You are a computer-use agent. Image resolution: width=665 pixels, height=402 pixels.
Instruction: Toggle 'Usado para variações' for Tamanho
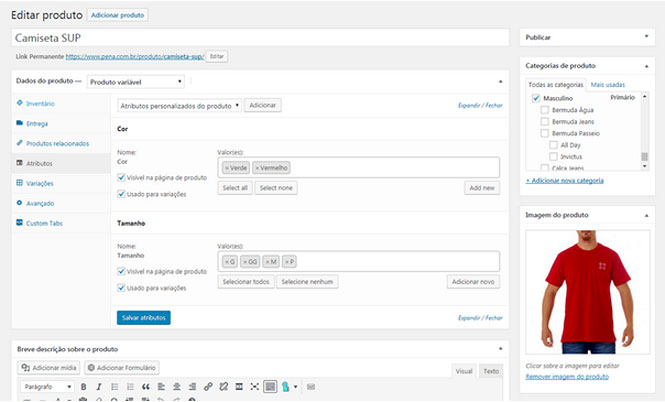121,288
